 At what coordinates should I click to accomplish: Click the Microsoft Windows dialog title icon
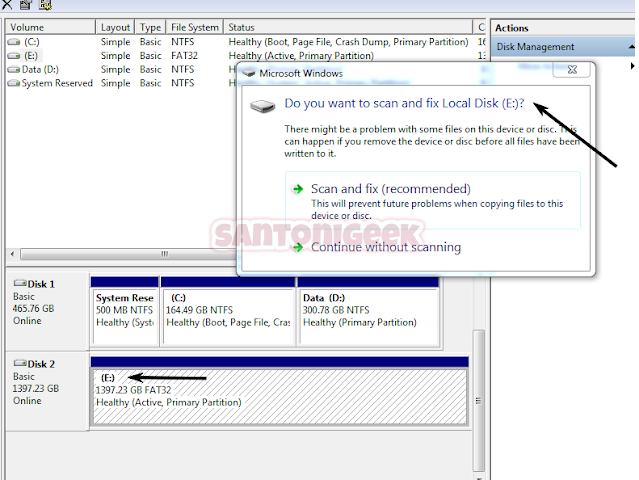pos(249,73)
